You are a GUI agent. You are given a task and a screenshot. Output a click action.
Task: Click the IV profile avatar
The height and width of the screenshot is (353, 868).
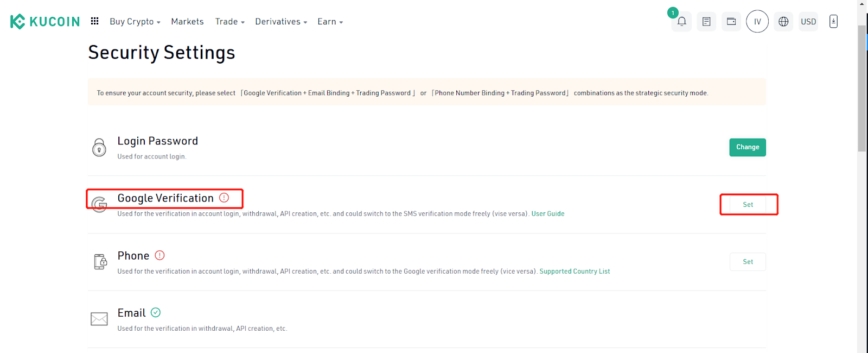point(757,22)
